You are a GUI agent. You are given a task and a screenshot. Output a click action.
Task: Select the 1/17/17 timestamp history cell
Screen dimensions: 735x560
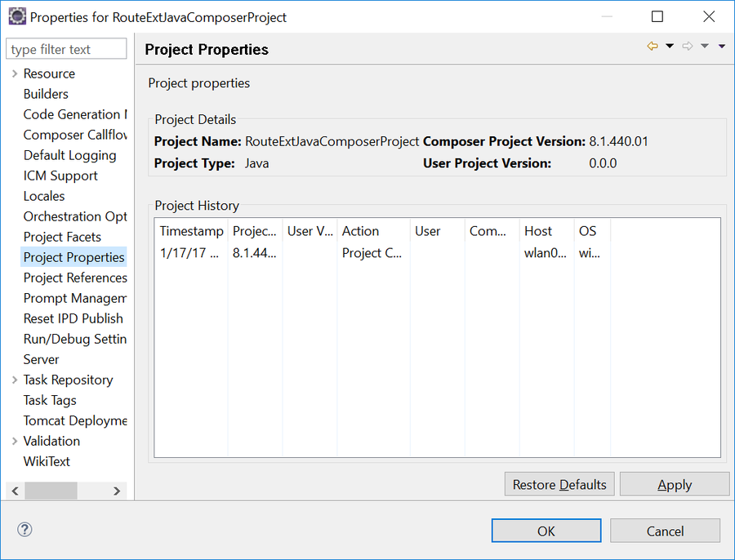(x=189, y=253)
